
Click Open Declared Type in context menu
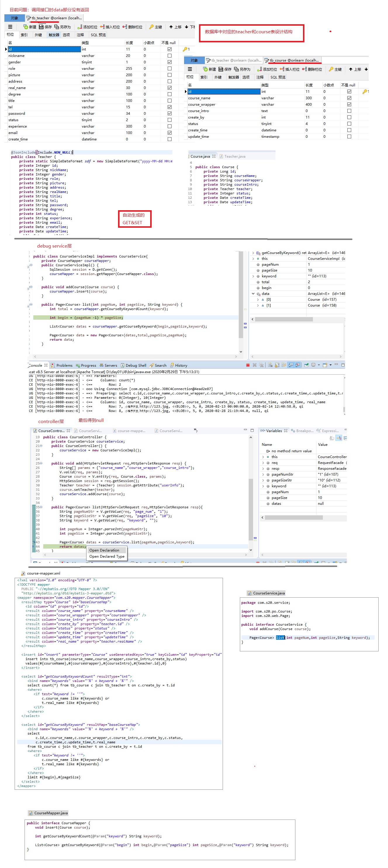pos(107,556)
